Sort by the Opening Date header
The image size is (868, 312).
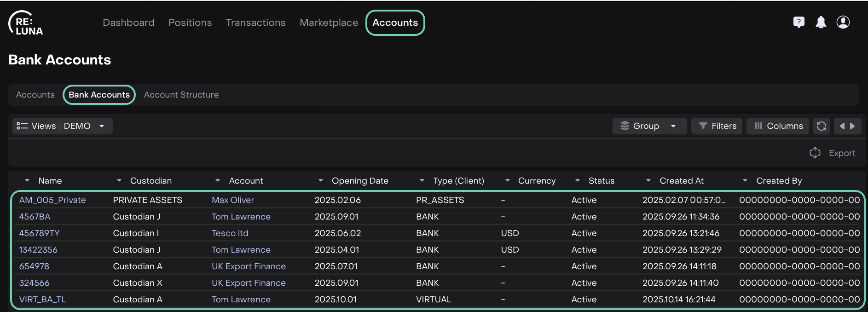click(x=359, y=181)
